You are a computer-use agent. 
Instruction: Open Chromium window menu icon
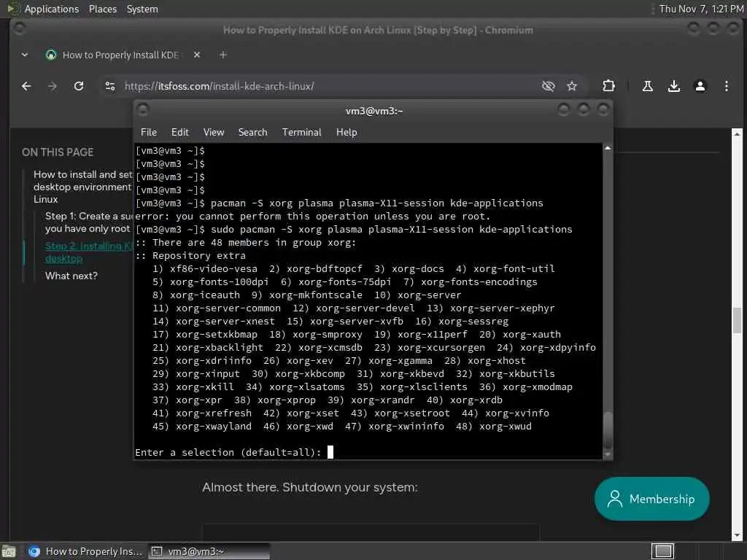click(x=20, y=28)
